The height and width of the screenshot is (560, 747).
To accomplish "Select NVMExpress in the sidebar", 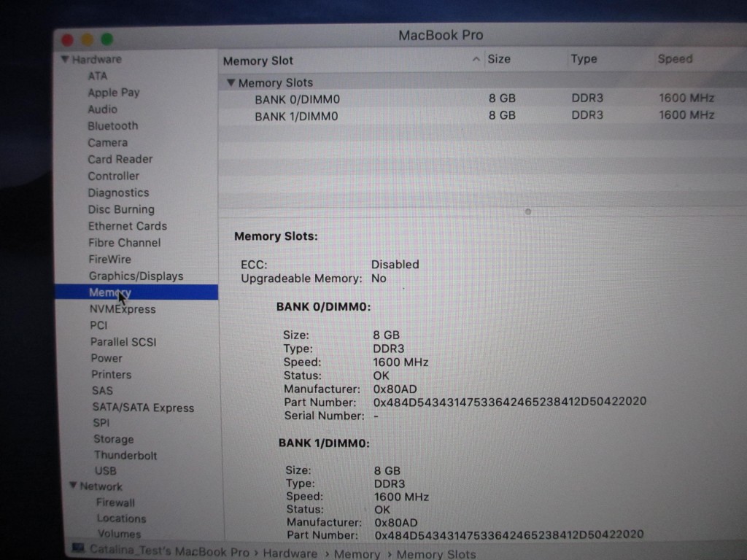I will point(123,309).
